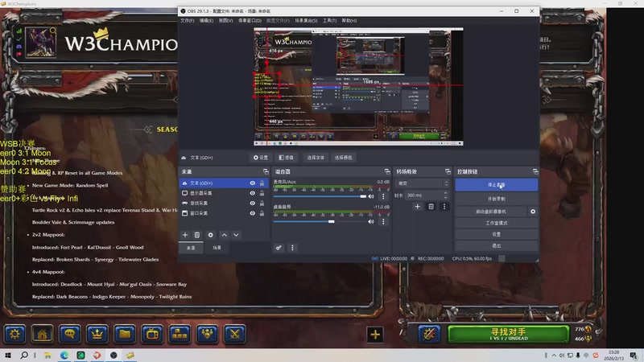This screenshot has height=362, width=644.
Task: Open the 编辑(E) menu
Action: pos(206,21)
